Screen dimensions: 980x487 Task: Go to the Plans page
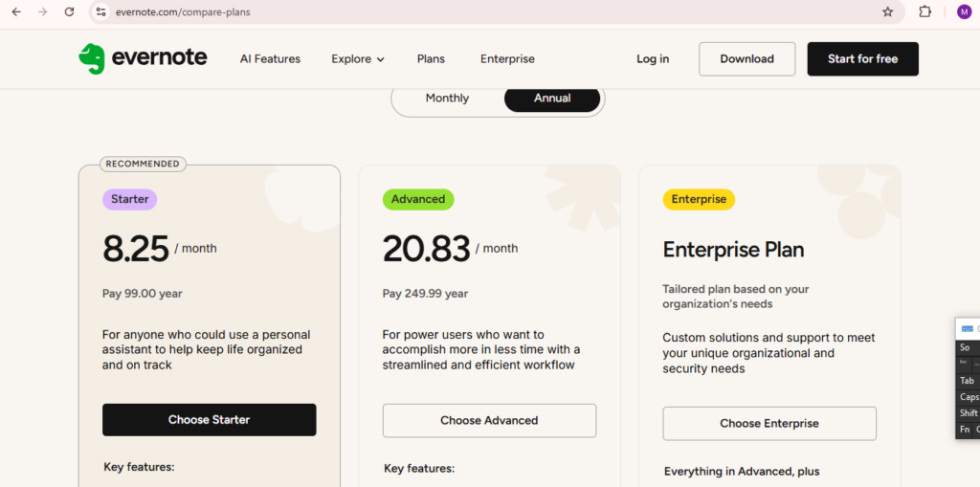point(431,58)
